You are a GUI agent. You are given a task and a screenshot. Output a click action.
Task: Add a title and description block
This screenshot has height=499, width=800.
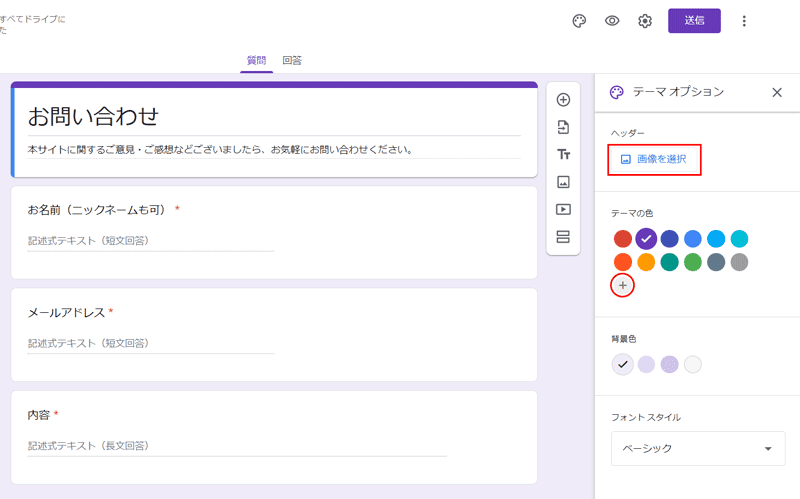click(x=563, y=155)
